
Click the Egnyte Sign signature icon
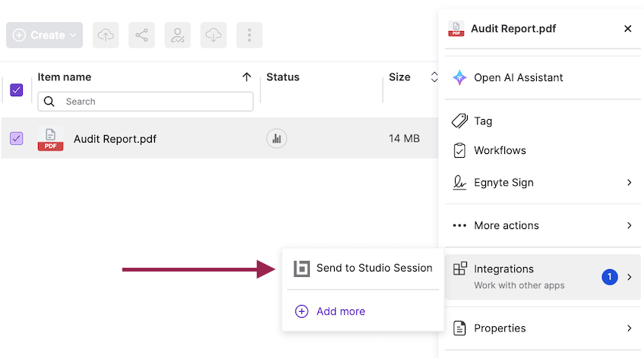pos(459,183)
